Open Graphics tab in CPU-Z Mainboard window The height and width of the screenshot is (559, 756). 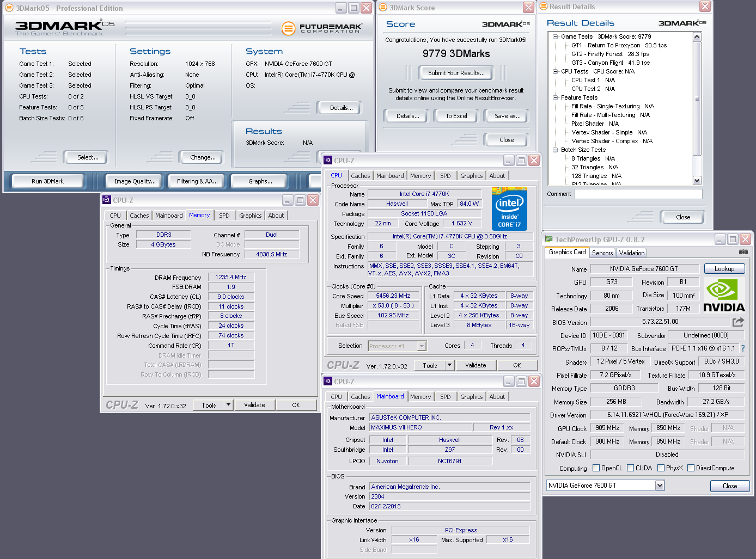coord(471,397)
